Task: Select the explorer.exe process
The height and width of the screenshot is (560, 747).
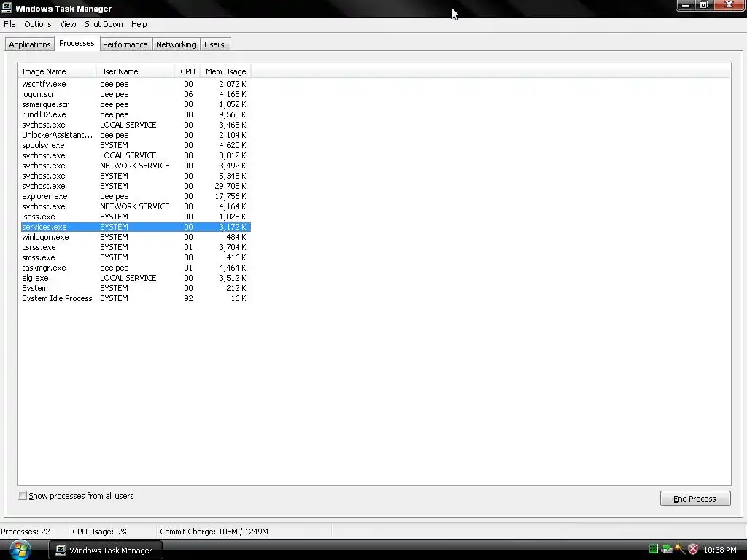Action: click(x=136, y=196)
